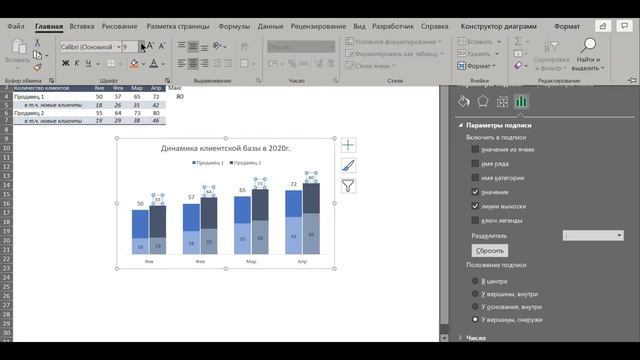Open chart styles brush button

coord(348,165)
